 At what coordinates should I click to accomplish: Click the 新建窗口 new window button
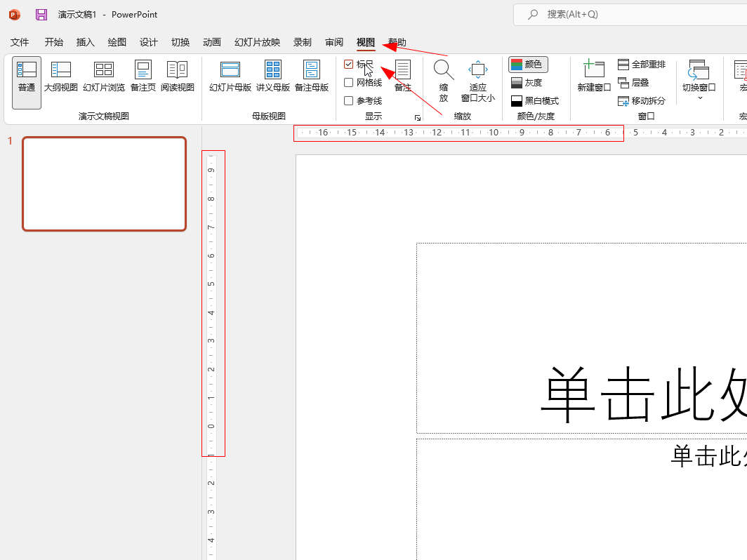pos(594,76)
